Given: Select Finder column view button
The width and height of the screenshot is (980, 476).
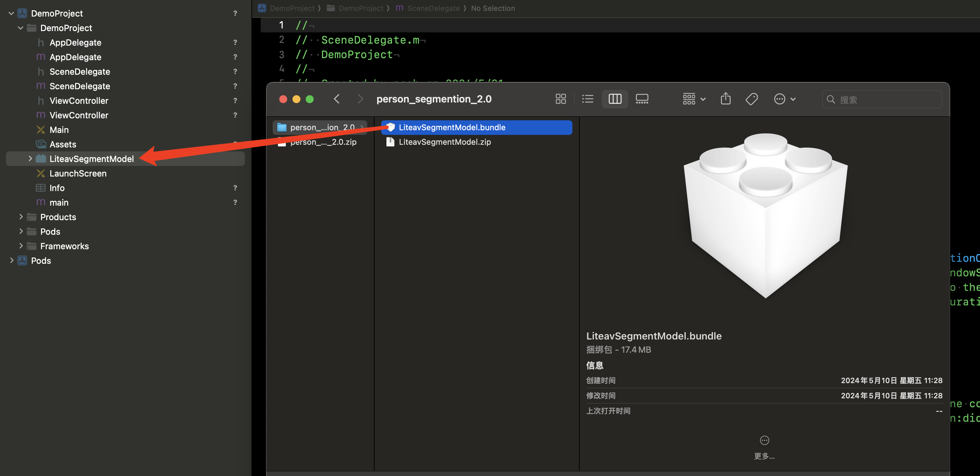Looking at the screenshot, I should (615, 99).
